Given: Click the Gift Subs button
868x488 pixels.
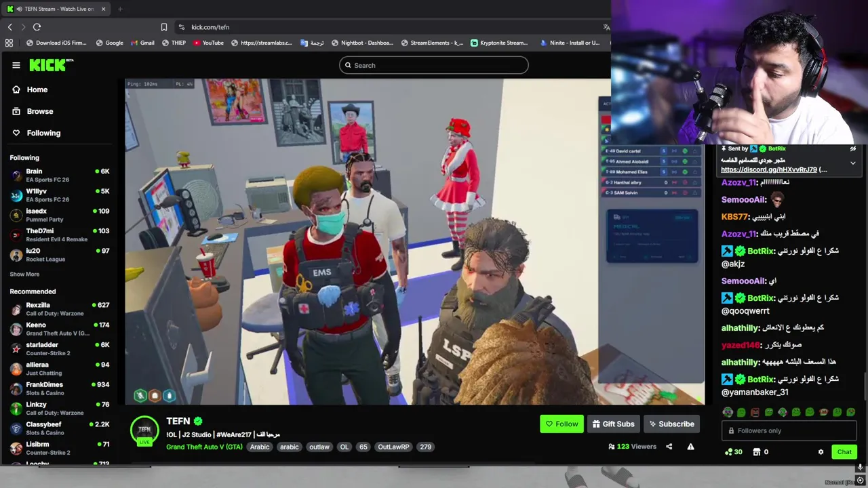Looking at the screenshot, I should [x=613, y=424].
